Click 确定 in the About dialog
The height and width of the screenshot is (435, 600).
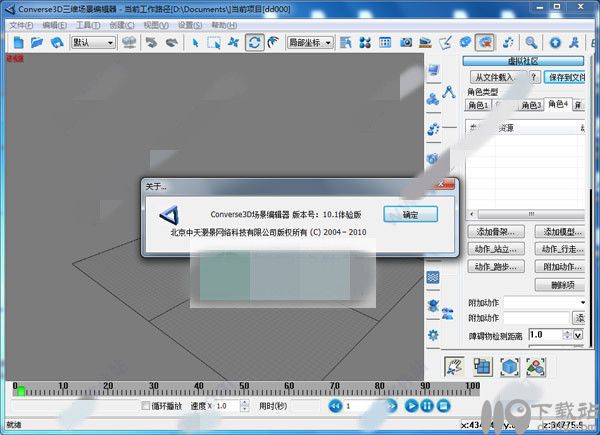pos(411,214)
